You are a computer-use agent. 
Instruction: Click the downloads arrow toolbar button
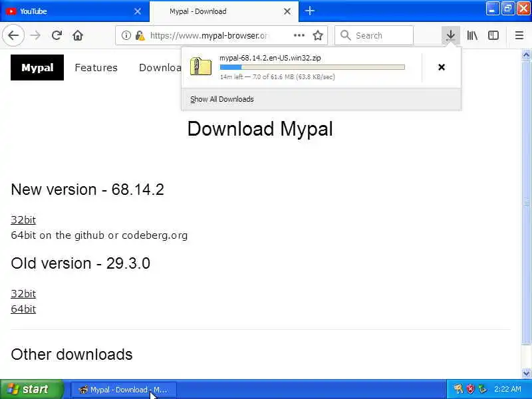[x=451, y=35]
